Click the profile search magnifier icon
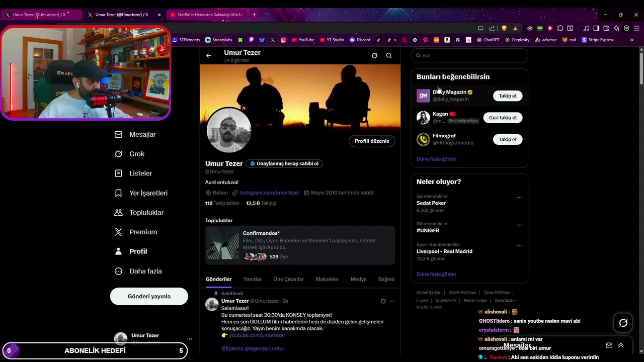The width and height of the screenshot is (644, 362). (389, 56)
